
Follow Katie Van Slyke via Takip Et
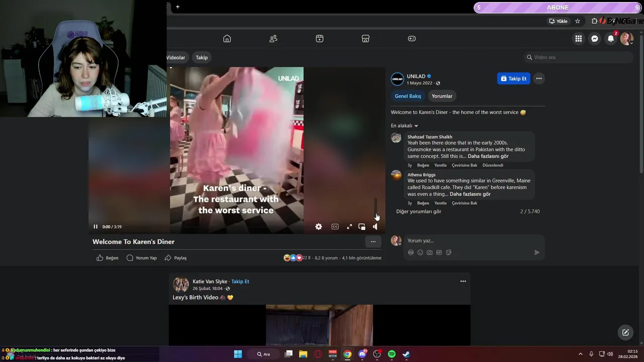240,282
